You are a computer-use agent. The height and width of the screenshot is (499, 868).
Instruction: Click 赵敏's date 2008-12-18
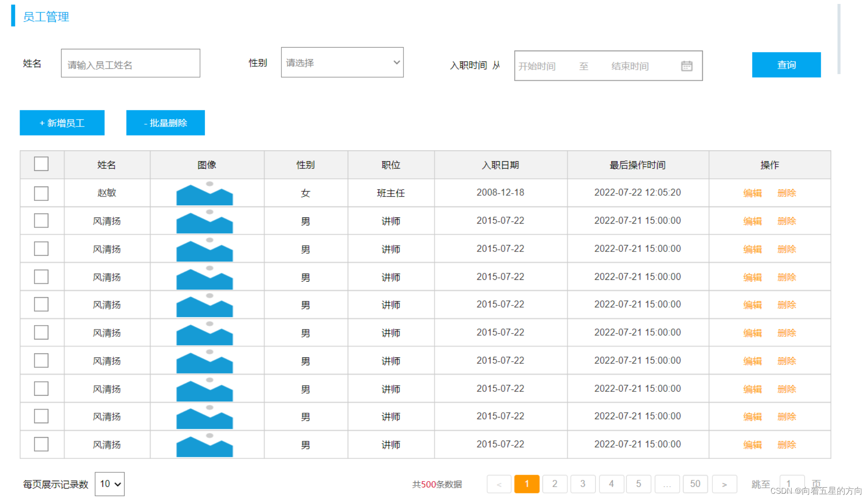(x=500, y=193)
